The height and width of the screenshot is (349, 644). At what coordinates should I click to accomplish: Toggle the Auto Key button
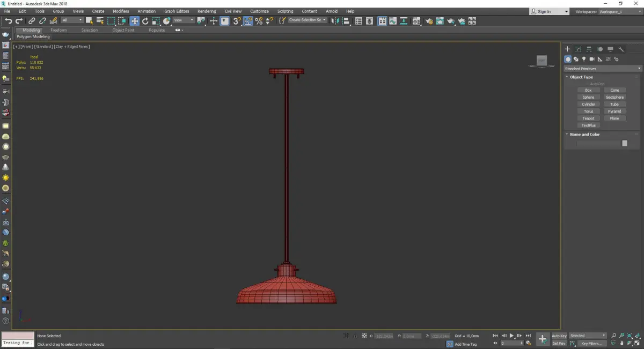[559, 336]
